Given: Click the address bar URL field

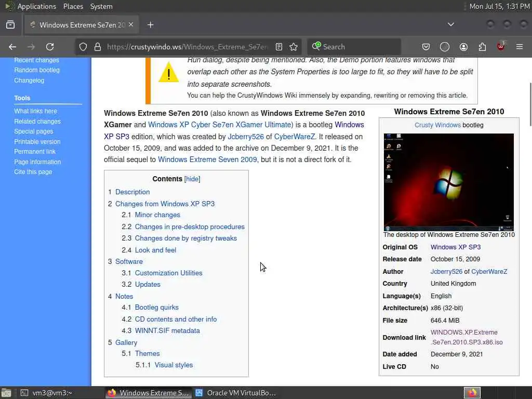Looking at the screenshot, I should click(x=187, y=47).
